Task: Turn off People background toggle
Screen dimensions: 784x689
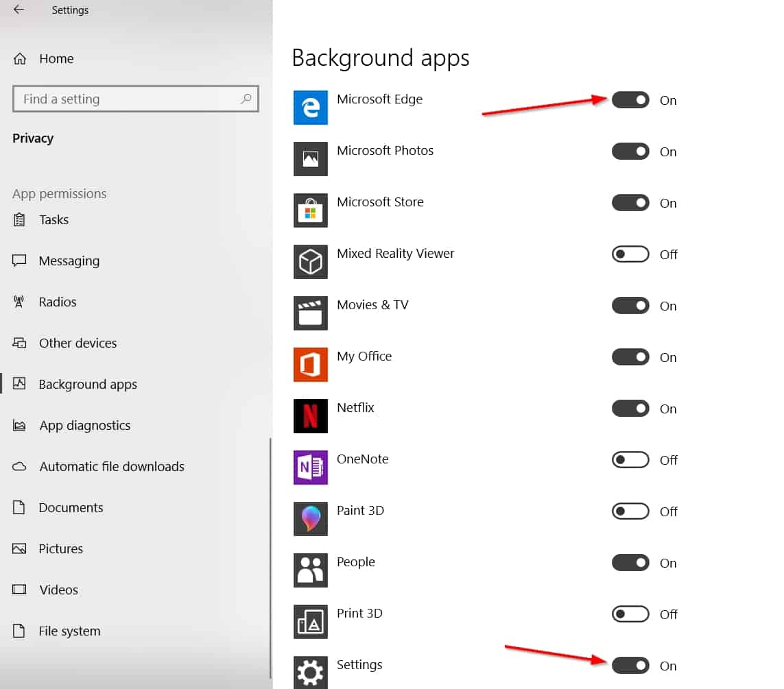Action: 630,563
